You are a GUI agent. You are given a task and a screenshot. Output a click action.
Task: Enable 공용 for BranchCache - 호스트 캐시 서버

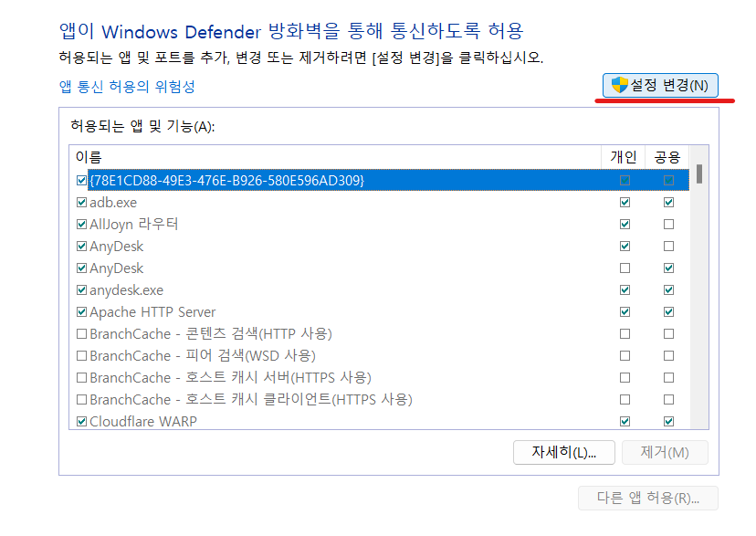tap(668, 377)
